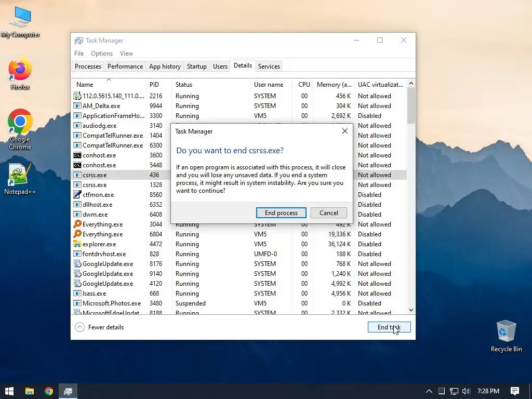Open the notification action center
This screenshot has width=532, height=399.
coord(515,391)
